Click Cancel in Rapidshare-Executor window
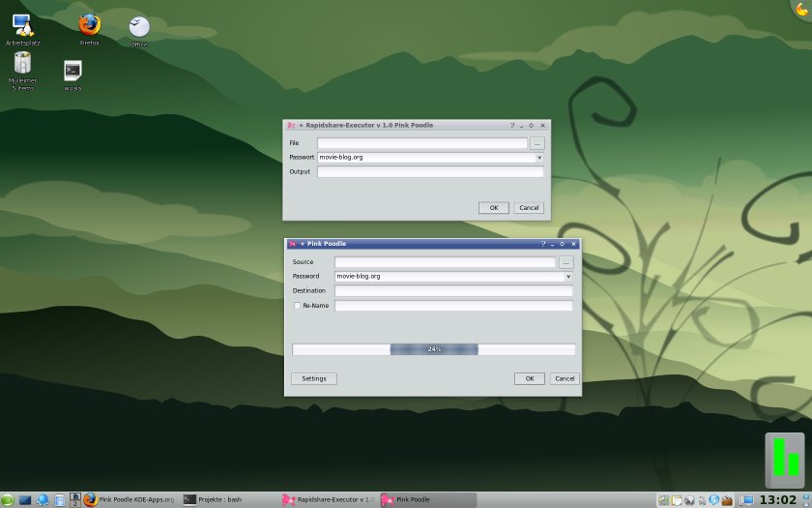Screen dimensions: 812x508 529,208
